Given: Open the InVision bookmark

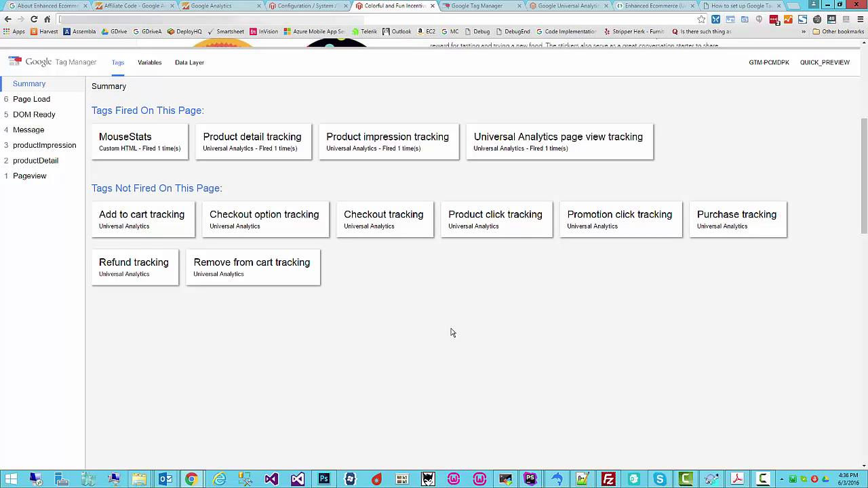Looking at the screenshot, I should 264,31.
